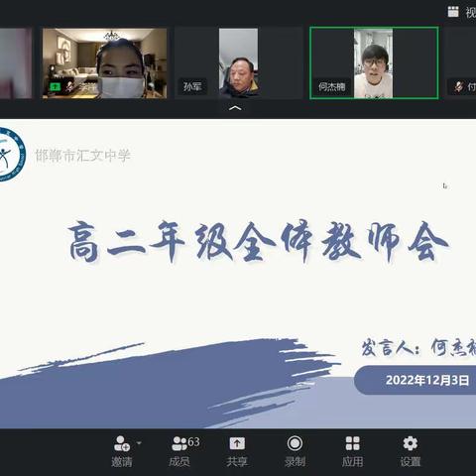Click the green host badge on woman's tile
The width and height of the screenshot is (476, 476).
[x=55, y=87]
